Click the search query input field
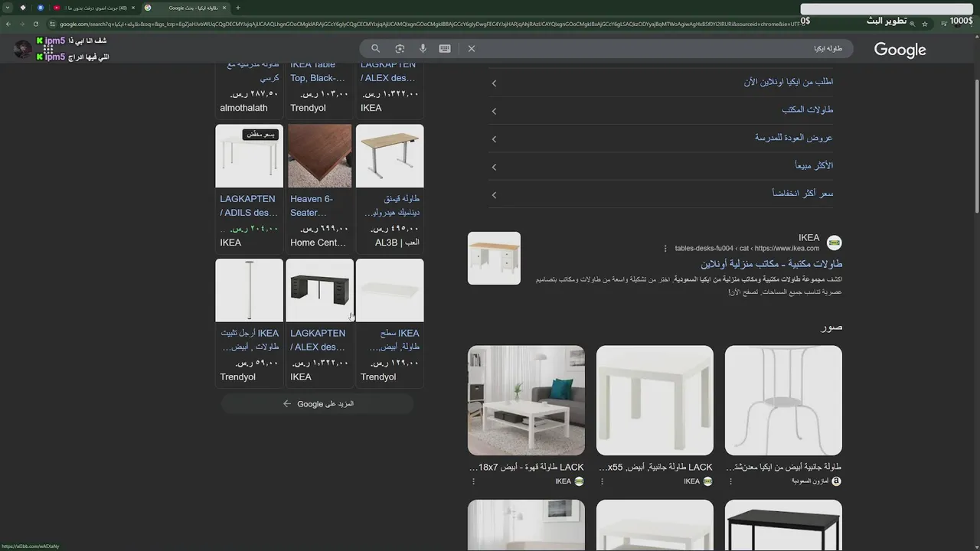 [x=658, y=48]
